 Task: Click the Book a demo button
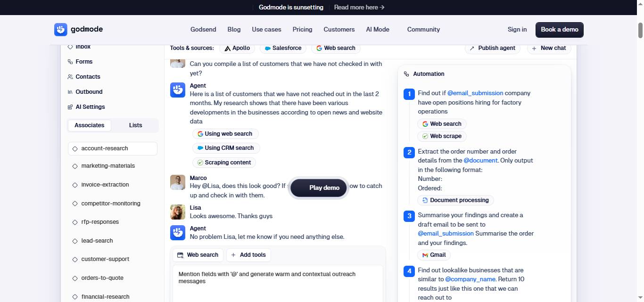pyautogui.click(x=560, y=29)
